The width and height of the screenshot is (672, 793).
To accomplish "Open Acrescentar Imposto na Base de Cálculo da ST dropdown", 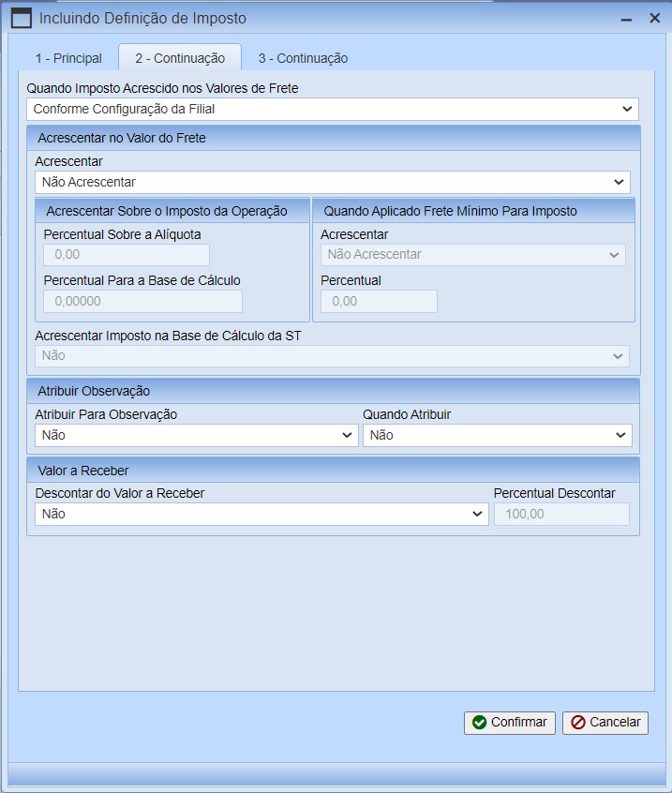I will [333, 356].
